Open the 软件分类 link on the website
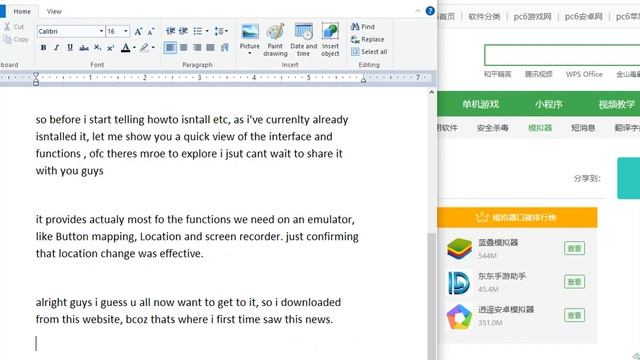The image size is (640, 360). coord(484,16)
